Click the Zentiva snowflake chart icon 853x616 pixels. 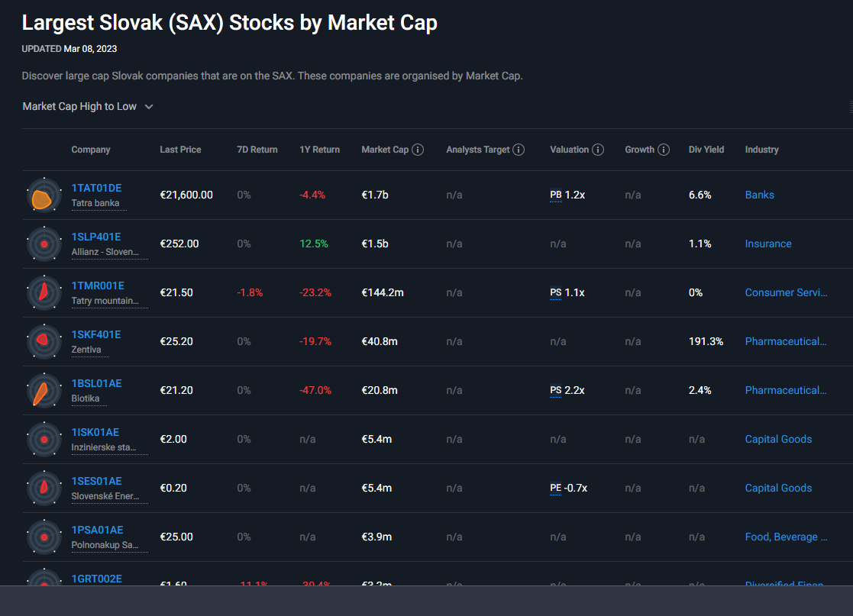(x=44, y=342)
